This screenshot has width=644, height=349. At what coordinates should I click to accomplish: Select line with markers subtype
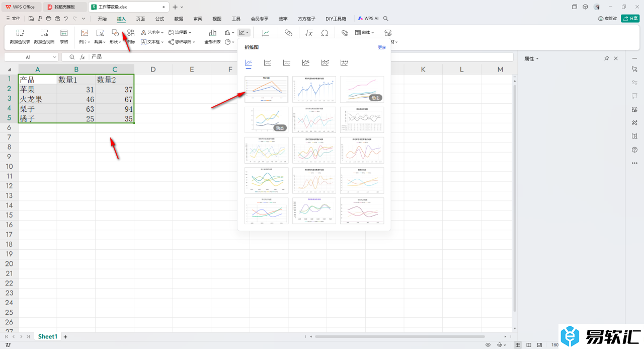tap(306, 63)
